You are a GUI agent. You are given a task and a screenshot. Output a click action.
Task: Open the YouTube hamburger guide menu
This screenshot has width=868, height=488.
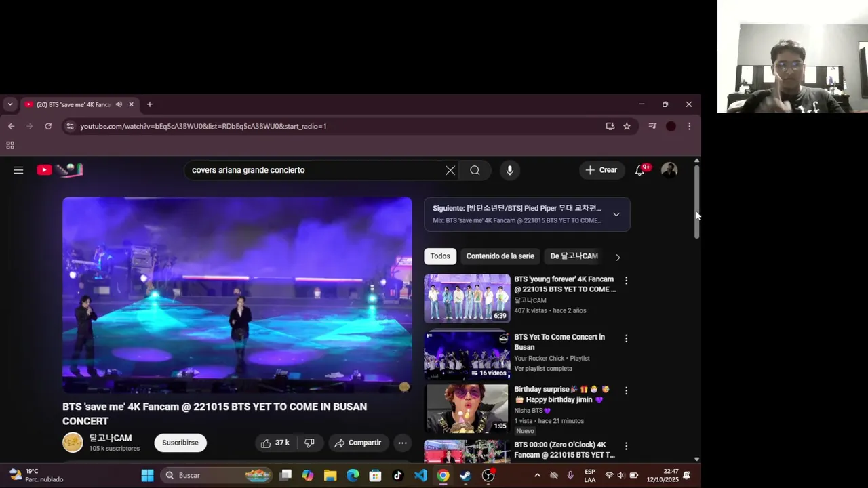(x=18, y=170)
